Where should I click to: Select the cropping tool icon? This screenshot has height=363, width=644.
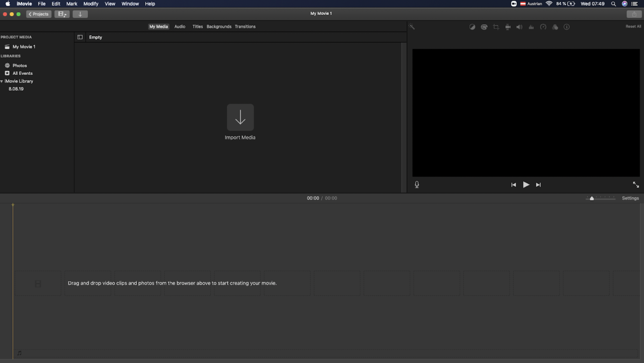coord(496,27)
